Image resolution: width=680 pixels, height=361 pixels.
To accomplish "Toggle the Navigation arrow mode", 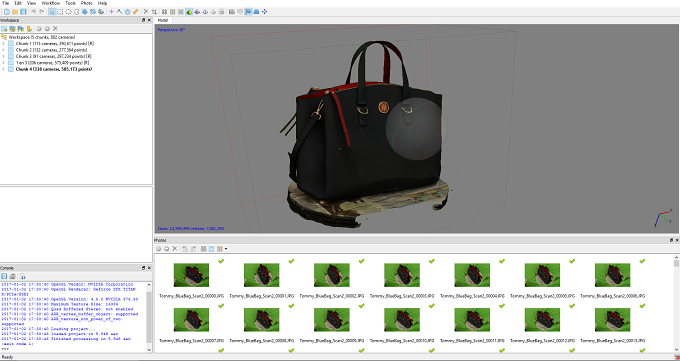I will 52,12.
